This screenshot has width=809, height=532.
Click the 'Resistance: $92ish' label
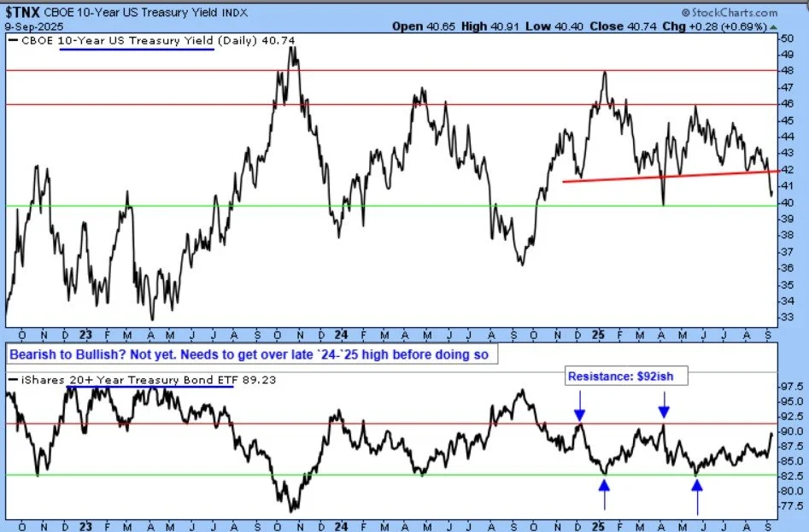click(x=621, y=377)
